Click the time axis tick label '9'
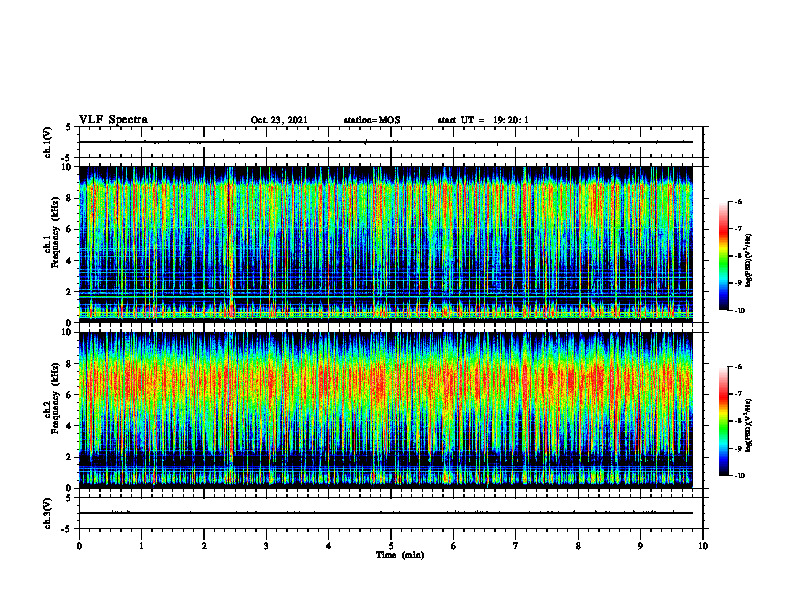 tap(640, 546)
